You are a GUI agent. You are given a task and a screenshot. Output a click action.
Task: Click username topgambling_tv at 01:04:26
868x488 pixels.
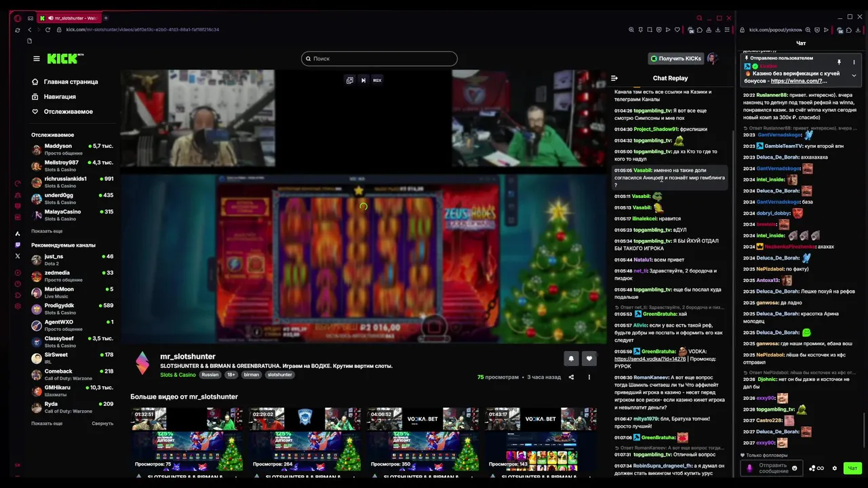(652, 110)
